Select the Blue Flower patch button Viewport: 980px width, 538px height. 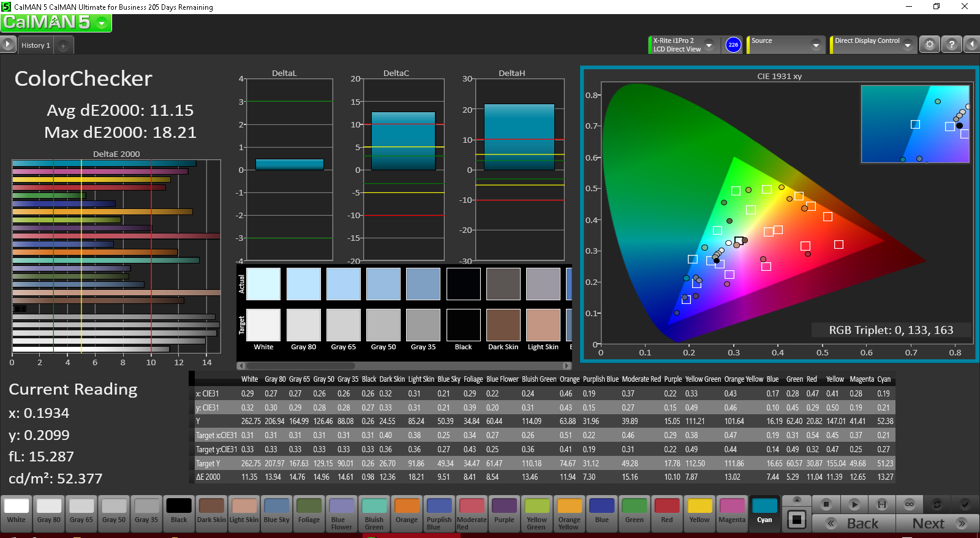click(x=342, y=513)
